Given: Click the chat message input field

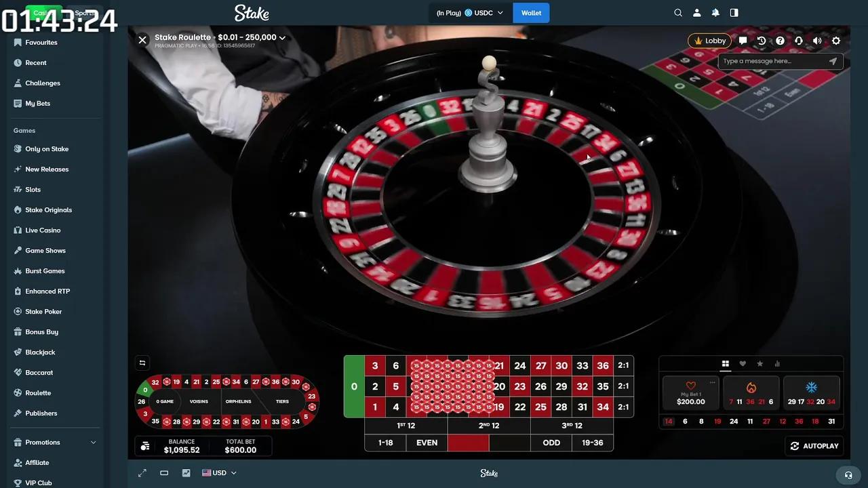Looking at the screenshot, I should 780,61.
